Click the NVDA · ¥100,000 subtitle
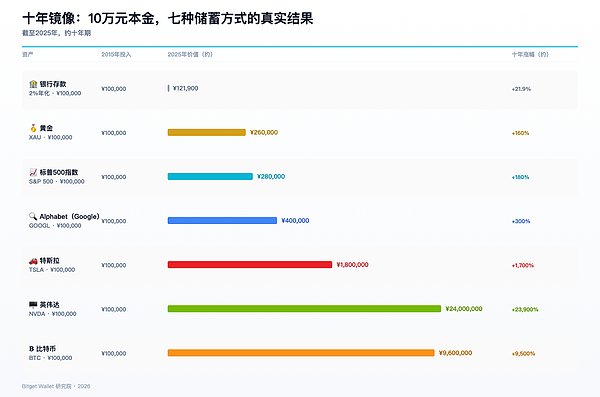This screenshot has width=600, height=397. (53, 314)
